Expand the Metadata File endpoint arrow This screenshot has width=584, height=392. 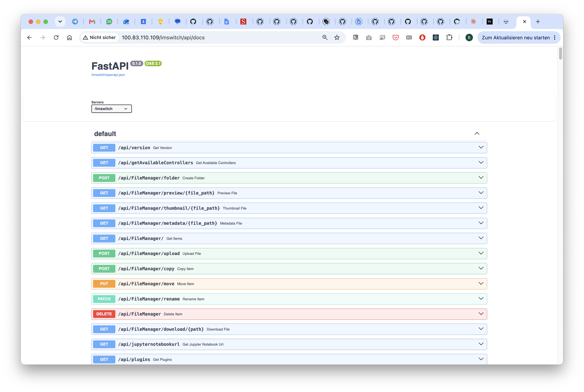[x=481, y=223]
